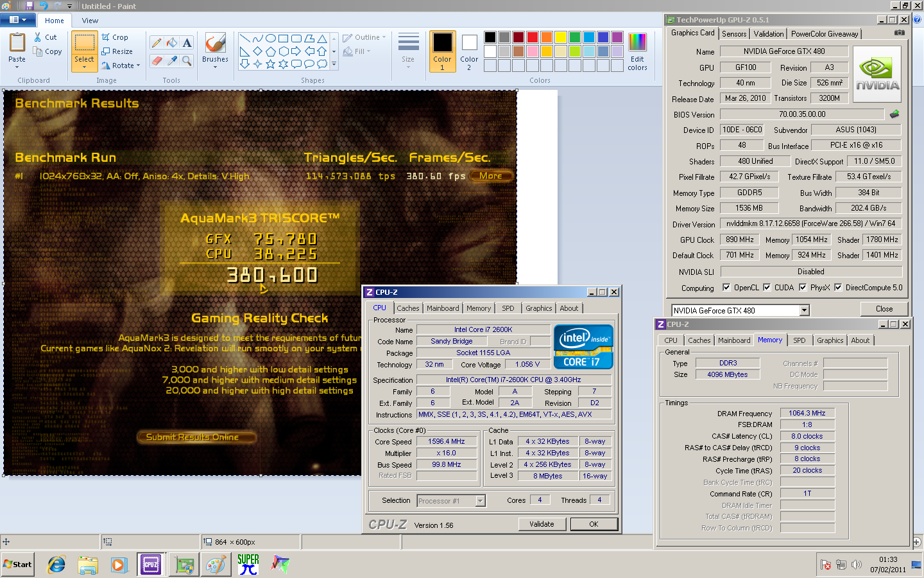Click the GPU-Z camera screenshot icon

(x=900, y=33)
